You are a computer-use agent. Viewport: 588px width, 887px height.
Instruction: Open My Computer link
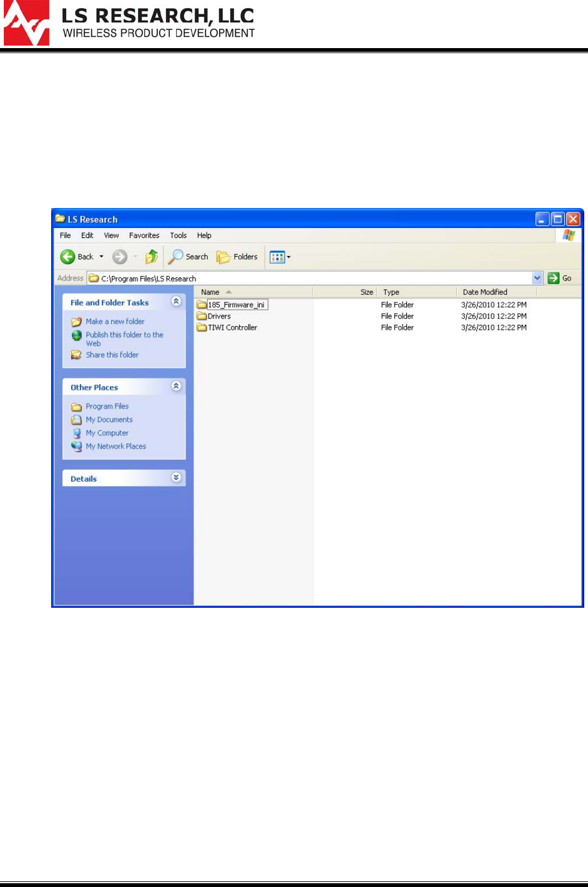[x=107, y=433]
